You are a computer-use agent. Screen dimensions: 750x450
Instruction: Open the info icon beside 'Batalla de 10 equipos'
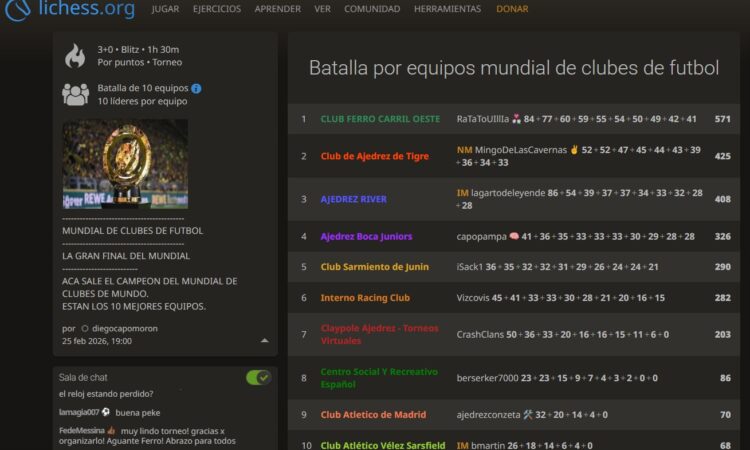[x=196, y=88]
